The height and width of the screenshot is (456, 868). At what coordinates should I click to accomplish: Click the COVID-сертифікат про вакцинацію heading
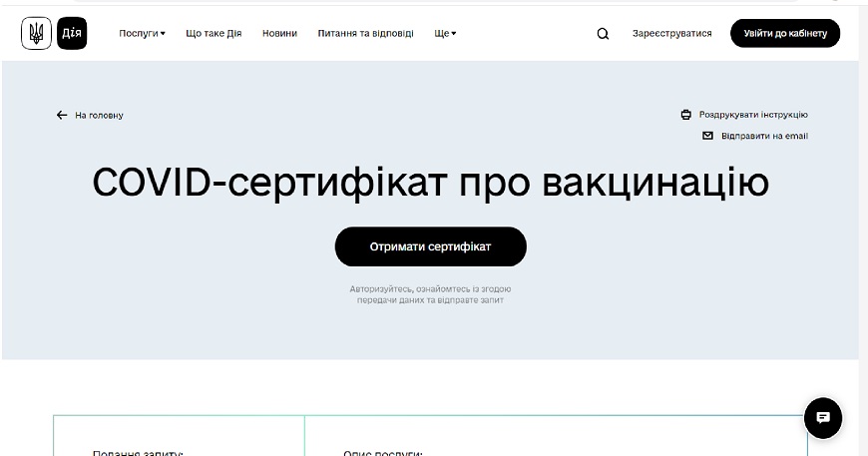click(x=431, y=183)
